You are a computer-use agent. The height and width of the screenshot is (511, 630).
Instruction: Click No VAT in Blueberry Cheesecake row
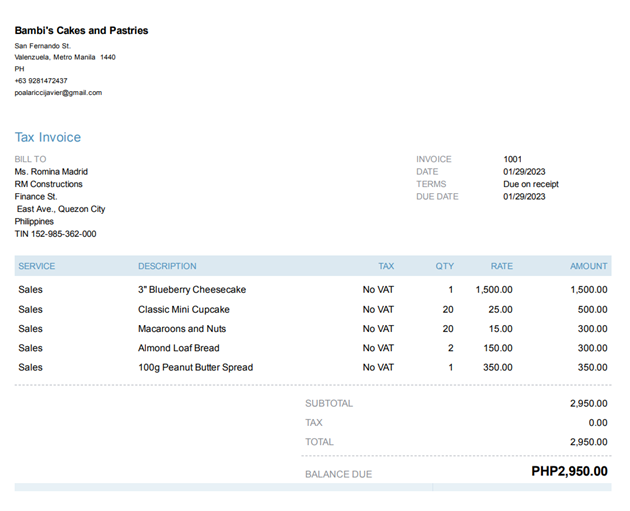tap(378, 290)
